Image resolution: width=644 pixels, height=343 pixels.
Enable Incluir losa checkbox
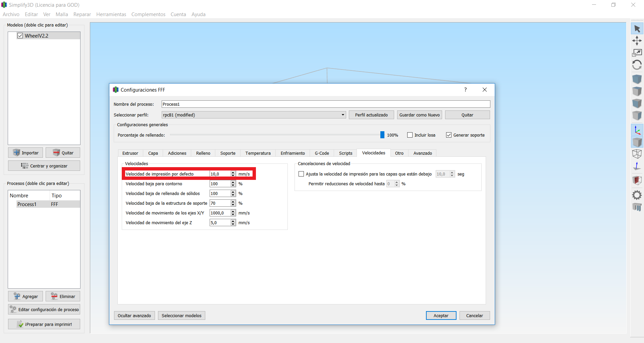pyautogui.click(x=410, y=135)
